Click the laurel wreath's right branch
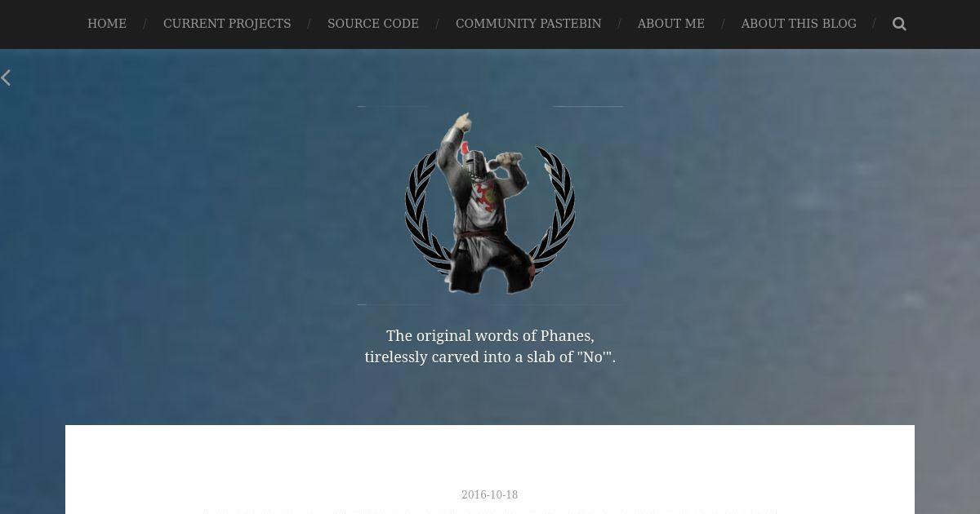 pyautogui.click(x=554, y=212)
